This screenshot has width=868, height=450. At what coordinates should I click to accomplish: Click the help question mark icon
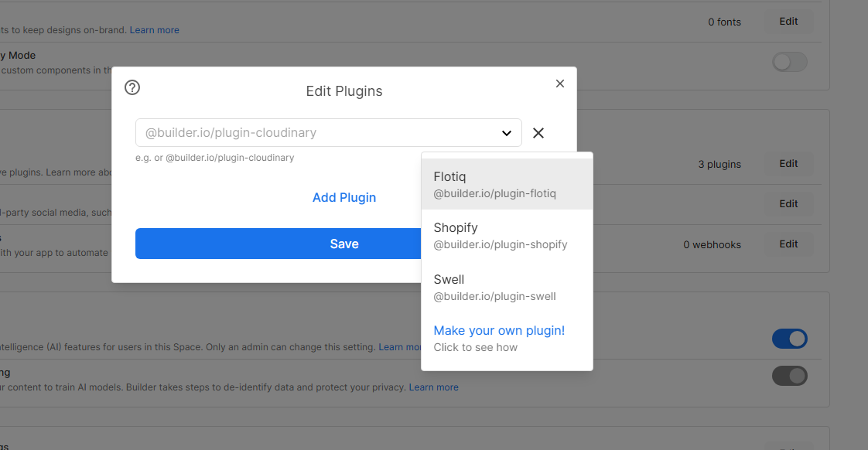pos(132,87)
